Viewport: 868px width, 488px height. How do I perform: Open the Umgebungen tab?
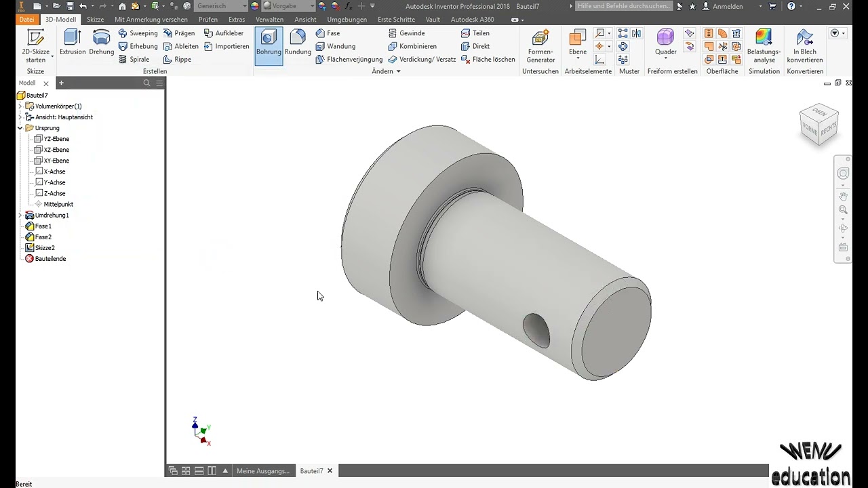347,20
